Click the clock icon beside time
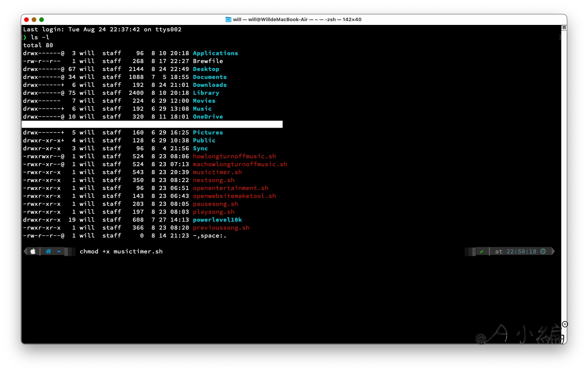588x372 pixels. pyautogui.click(x=543, y=252)
